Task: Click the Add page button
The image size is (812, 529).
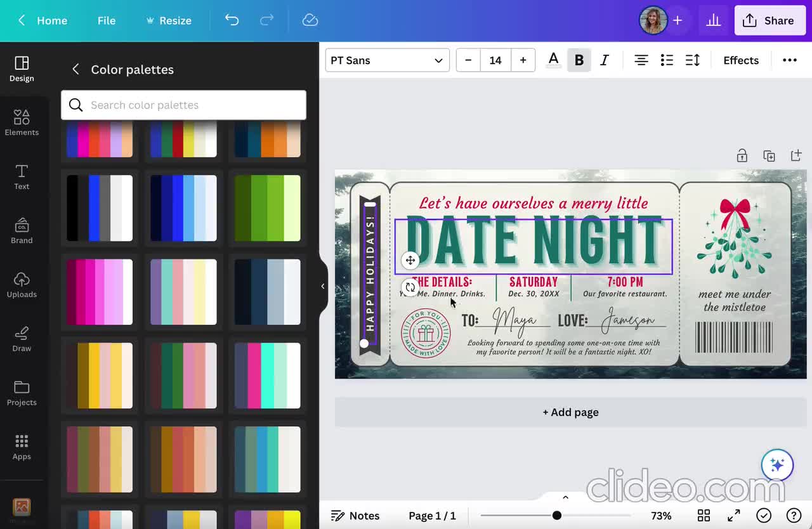Action: pyautogui.click(x=570, y=412)
